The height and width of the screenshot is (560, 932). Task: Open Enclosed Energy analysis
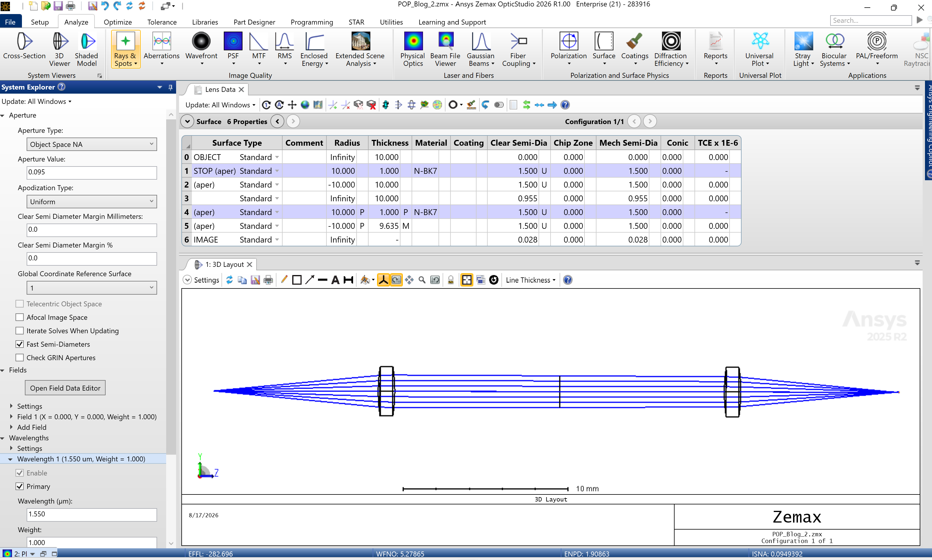[314, 49]
